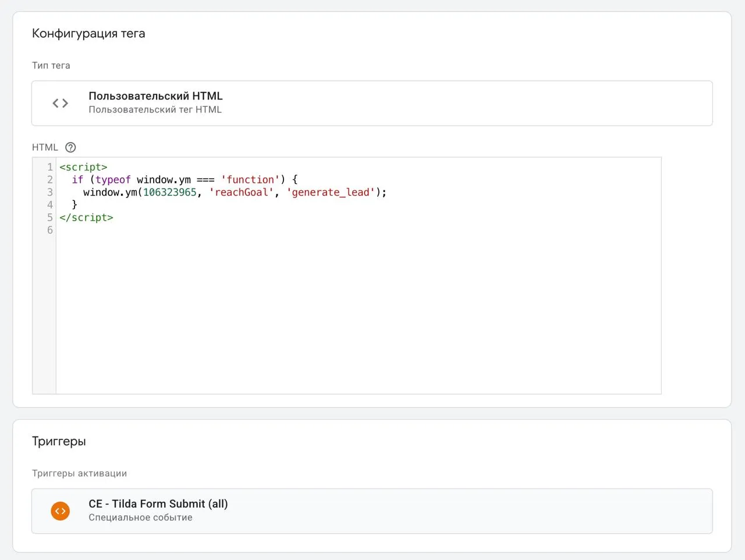
Task: Click the typeof keyword on line 2
Action: click(113, 180)
